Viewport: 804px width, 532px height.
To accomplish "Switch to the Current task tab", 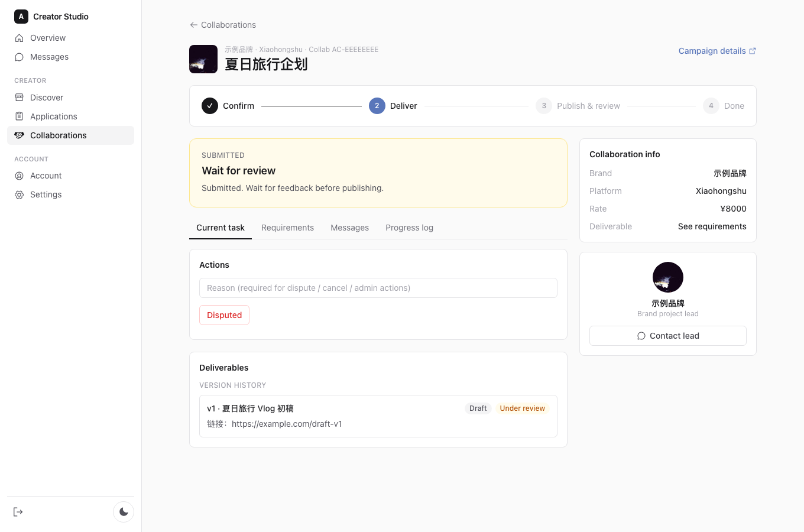I will coord(221,228).
